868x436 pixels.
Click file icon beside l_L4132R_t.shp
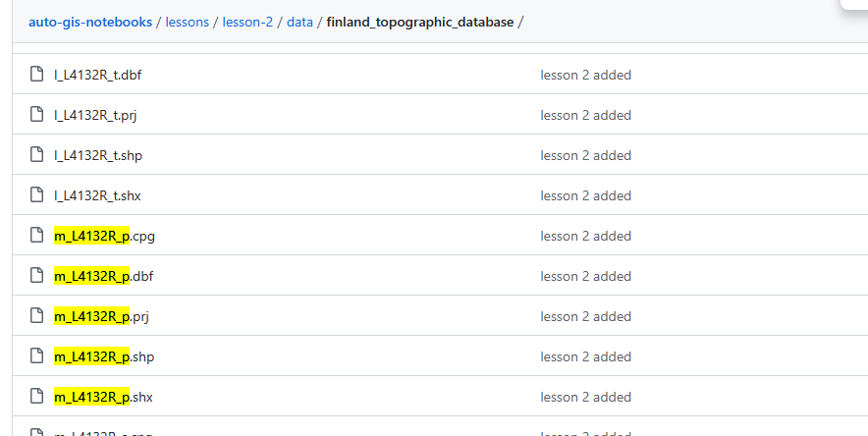(x=37, y=155)
